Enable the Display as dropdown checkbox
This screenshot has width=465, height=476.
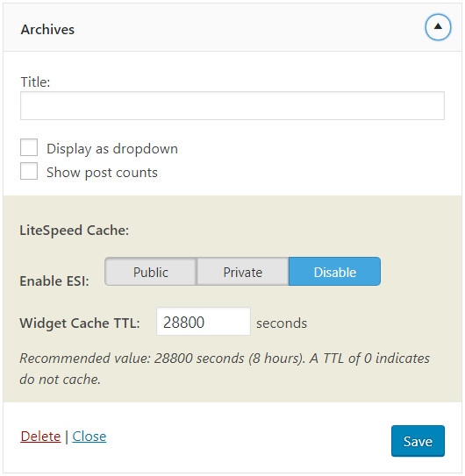pyautogui.click(x=29, y=147)
